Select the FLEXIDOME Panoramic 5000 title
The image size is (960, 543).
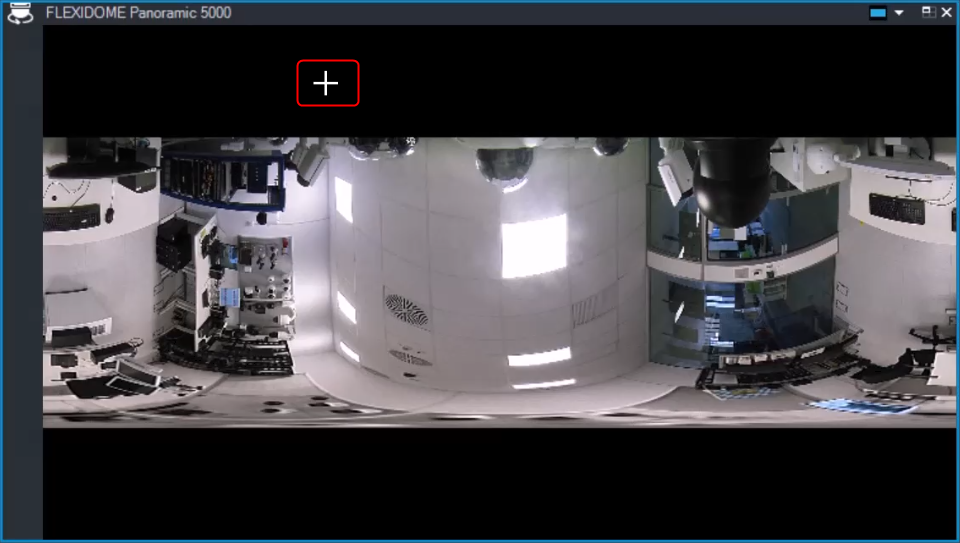tap(138, 13)
